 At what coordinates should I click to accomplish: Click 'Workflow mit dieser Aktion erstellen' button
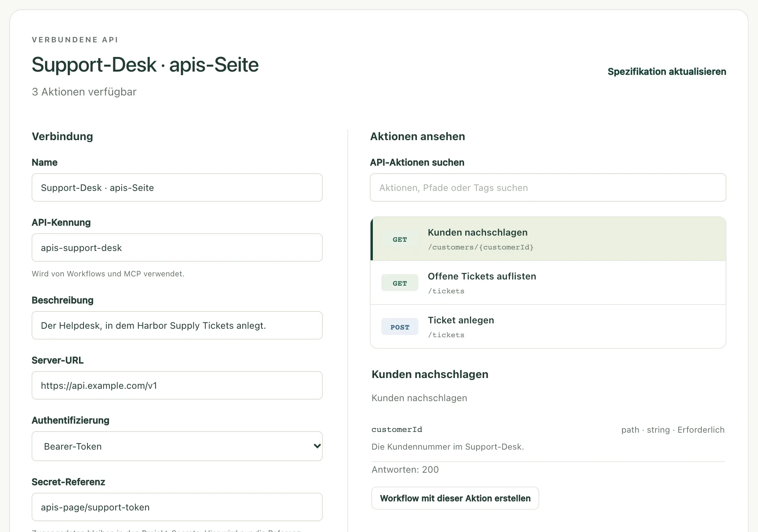455,498
